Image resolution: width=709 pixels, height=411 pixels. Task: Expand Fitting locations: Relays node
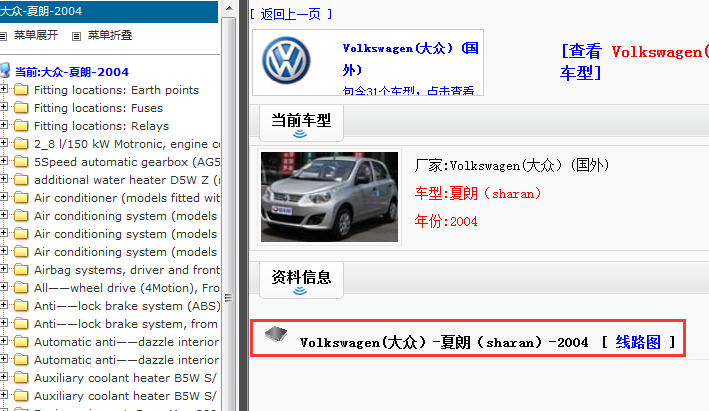point(4,125)
